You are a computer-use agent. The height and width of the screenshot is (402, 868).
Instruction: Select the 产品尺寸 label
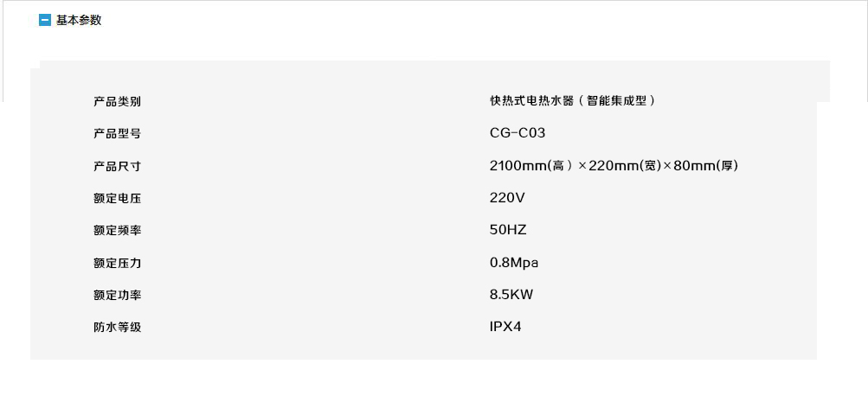coord(117,166)
